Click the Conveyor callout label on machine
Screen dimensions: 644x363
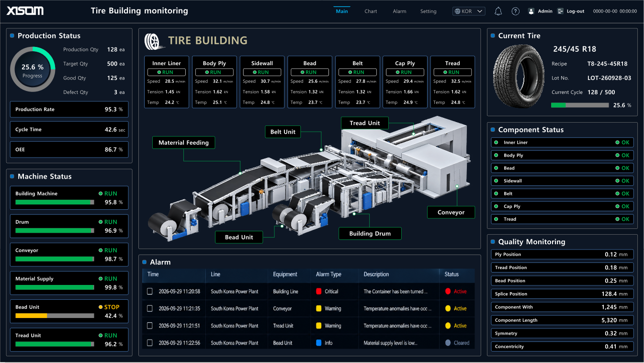[451, 212]
